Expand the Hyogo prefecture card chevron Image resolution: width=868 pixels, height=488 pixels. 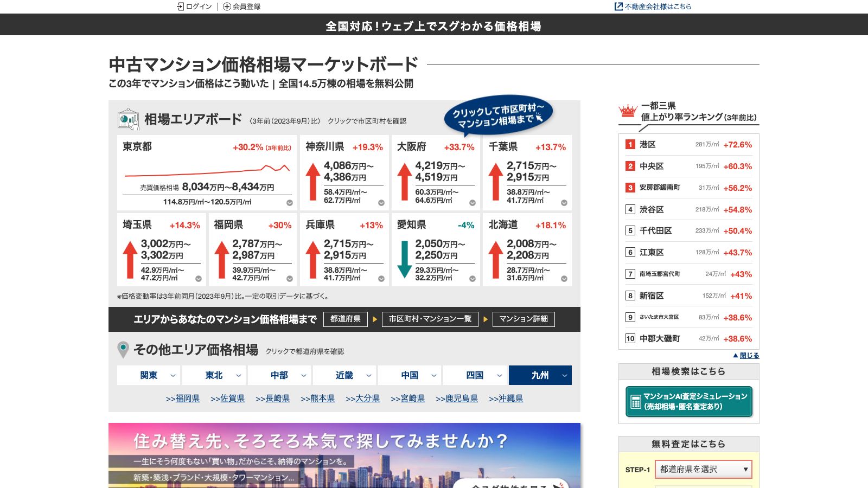pyautogui.click(x=381, y=279)
